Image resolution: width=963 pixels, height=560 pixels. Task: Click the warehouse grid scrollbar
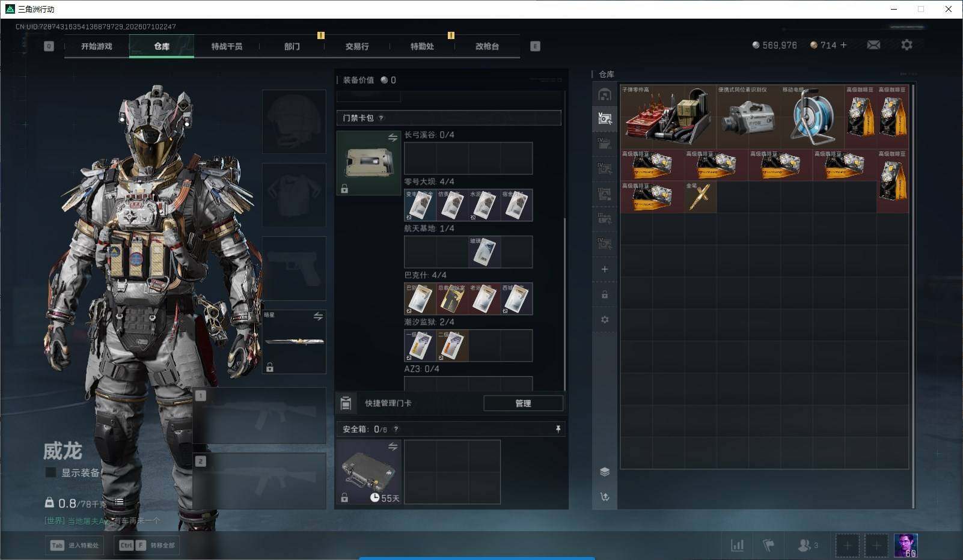[x=913, y=296]
